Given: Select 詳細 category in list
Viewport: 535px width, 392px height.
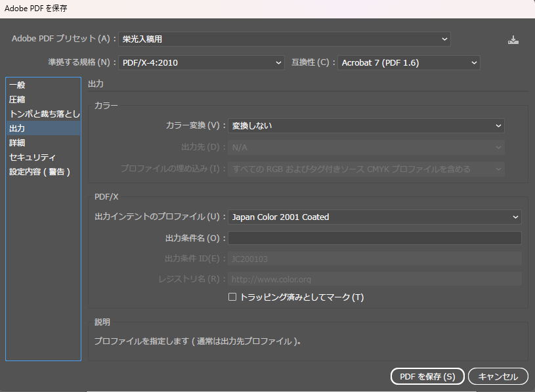Looking at the screenshot, I should [x=43, y=142].
